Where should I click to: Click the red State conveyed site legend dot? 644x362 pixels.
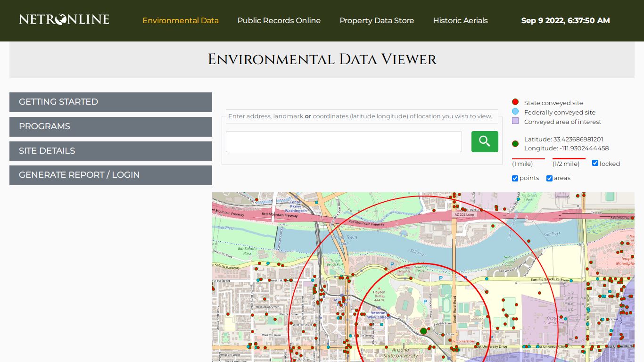[515, 102]
